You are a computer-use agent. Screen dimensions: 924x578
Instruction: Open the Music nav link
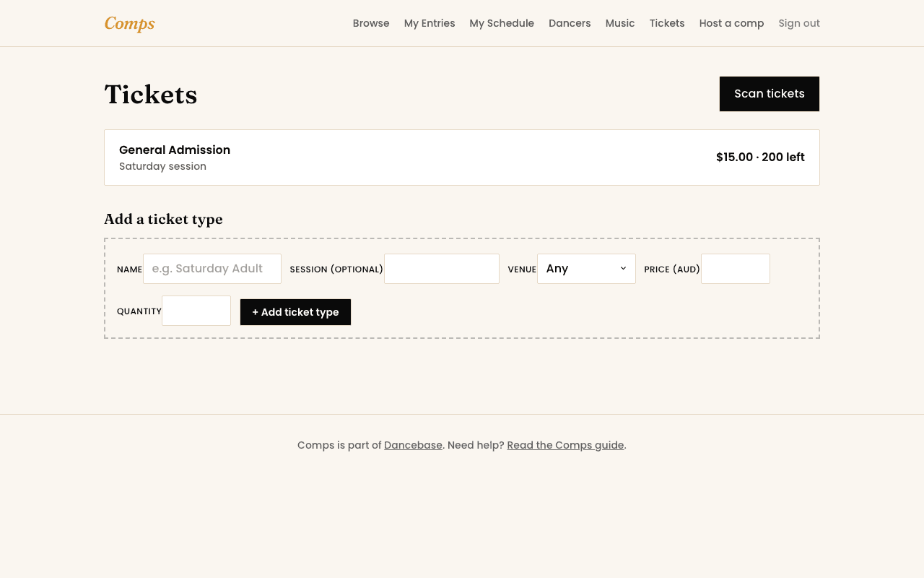(x=620, y=23)
